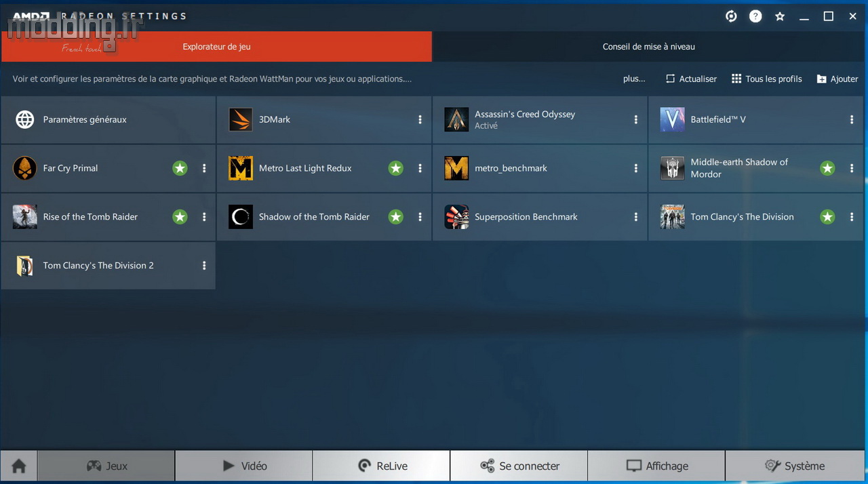Click the Shadow of the Tomb Raider icon
Screen dimensions: 868x484
pyautogui.click(x=241, y=217)
